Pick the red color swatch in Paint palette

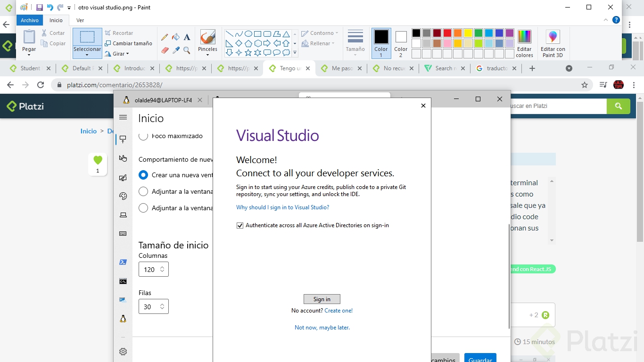(447, 33)
